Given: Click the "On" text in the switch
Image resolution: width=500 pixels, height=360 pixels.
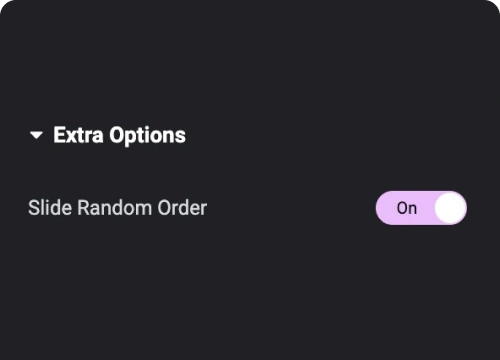Looking at the screenshot, I should (407, 208).
